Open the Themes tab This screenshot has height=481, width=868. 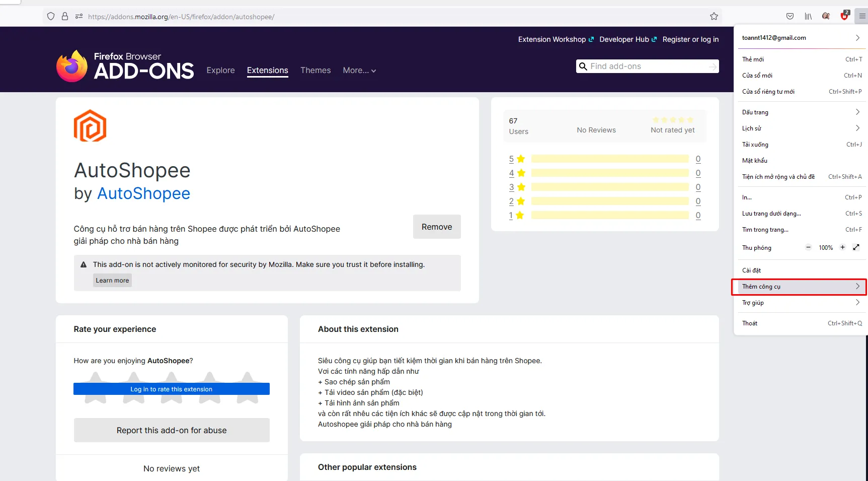click(315, 71)
